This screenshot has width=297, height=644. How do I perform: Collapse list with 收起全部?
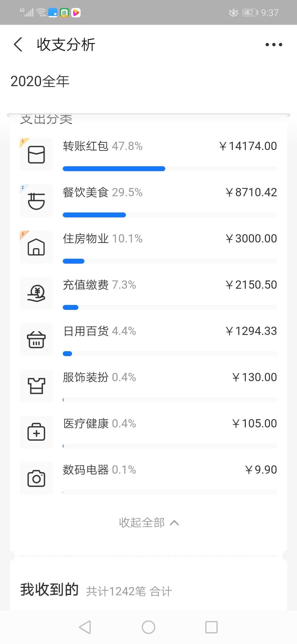click(x=142, y=523)
